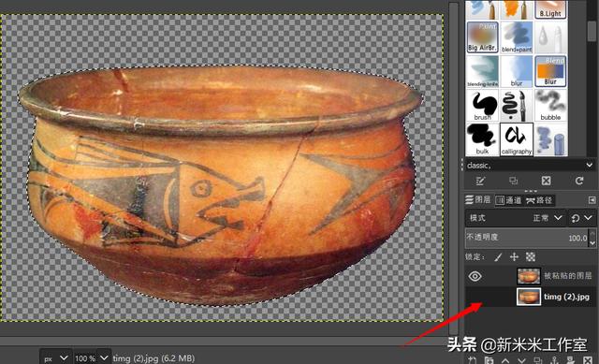Click the delete brush icon
This screenshot has height=364, width=599.
tap(547, 181)
